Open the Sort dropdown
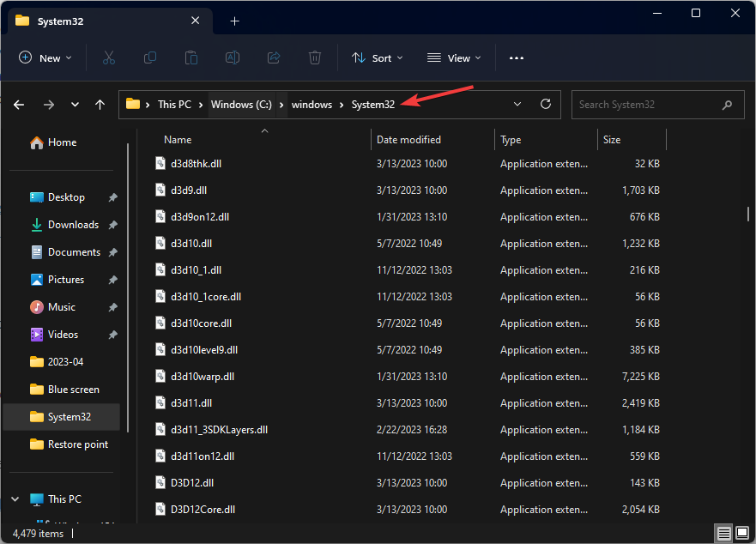The image size is (756, 544). click(376, 57)
